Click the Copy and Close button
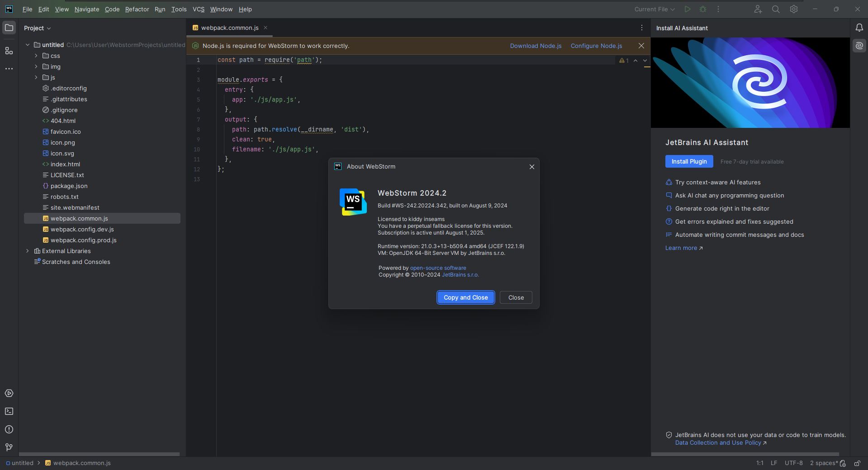868x470 pixels. tap(465, 297)
